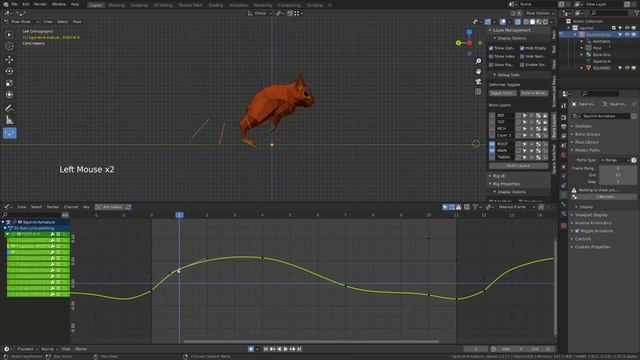Click the properties editor search magnifier icon
The image size is (640, 360).
click(585, 94)
